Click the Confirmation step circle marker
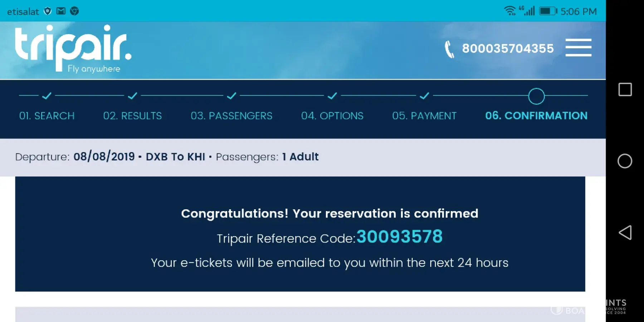644x322 pixels. (536, 96)
